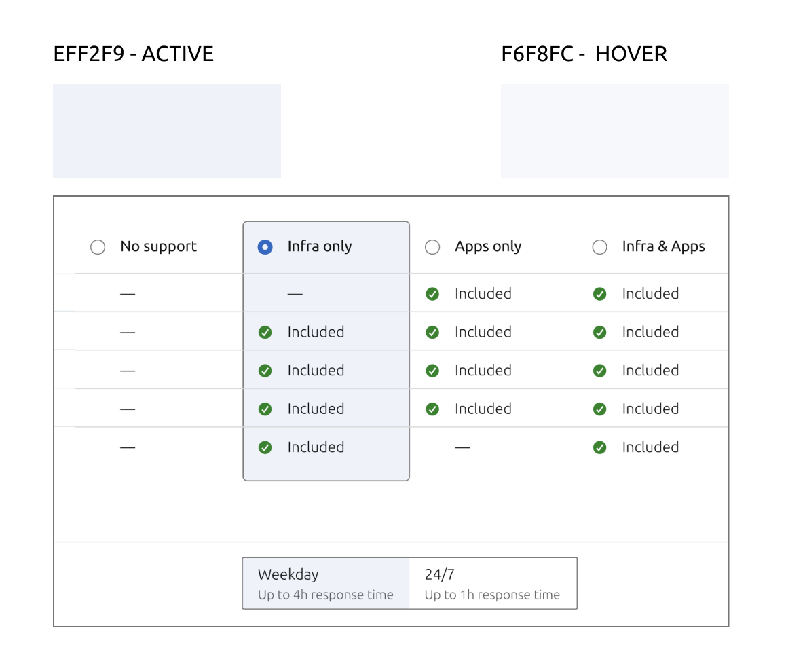Click the EFF2F9 active color swatch
The width and height of the screenshot is (786, 672).
click(167, 131)
